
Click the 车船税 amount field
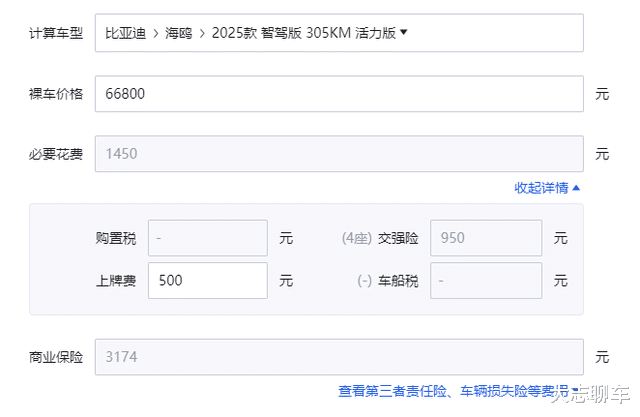(485, 281)
